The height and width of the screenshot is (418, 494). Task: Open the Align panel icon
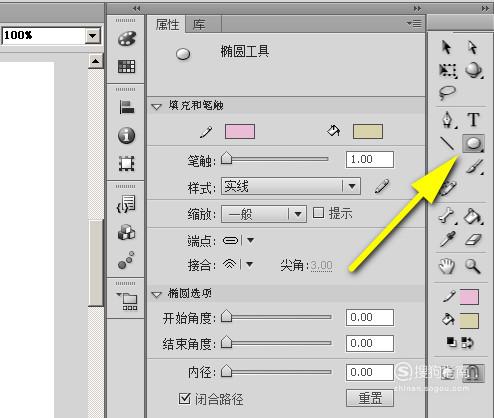click(126, 107)
